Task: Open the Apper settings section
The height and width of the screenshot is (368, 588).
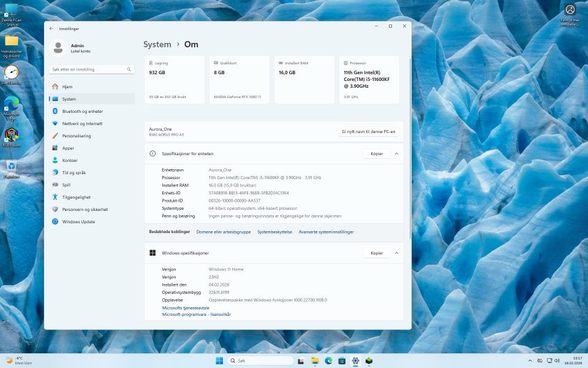Action: (x=91, y=148)
